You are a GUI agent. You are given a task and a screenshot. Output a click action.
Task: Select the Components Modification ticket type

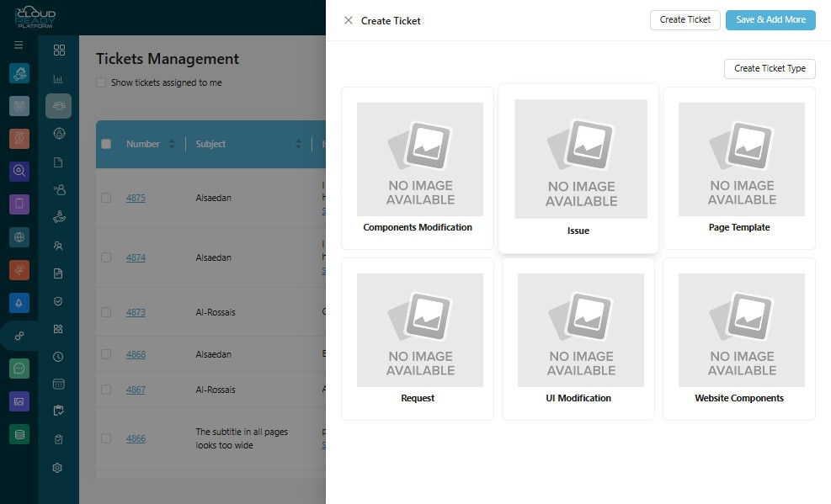point(418,168)
